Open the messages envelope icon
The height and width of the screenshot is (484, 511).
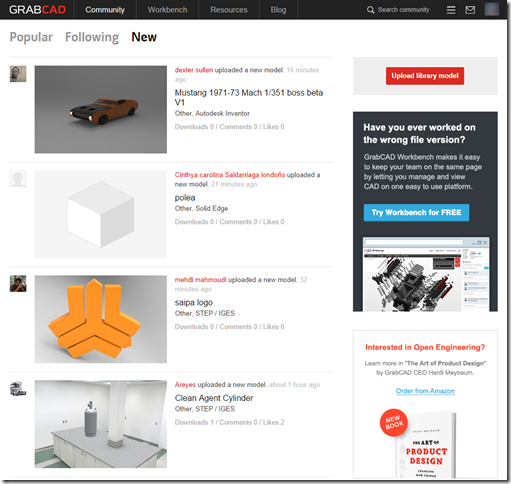tap(470, 10)
